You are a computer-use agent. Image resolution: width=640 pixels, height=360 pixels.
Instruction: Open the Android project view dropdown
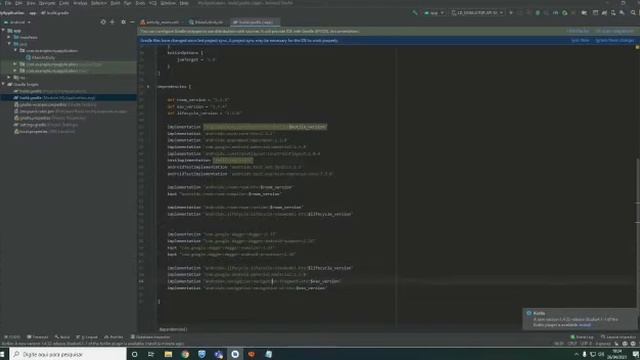17,22
